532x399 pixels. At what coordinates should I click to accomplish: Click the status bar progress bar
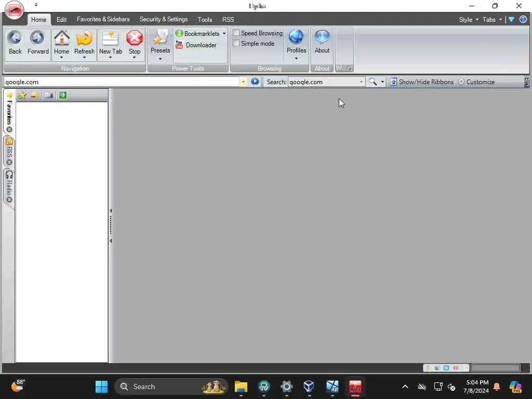[x=495, y=368]
